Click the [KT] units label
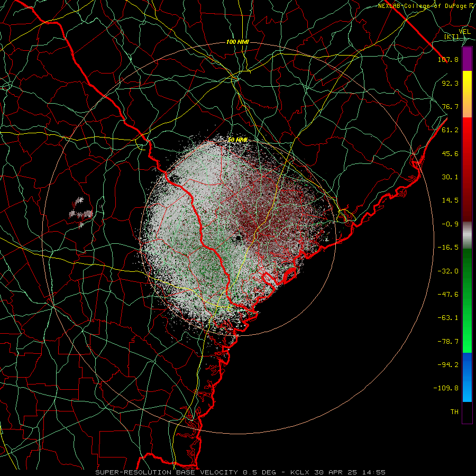The image size is (476, 476). coord(452,36)
